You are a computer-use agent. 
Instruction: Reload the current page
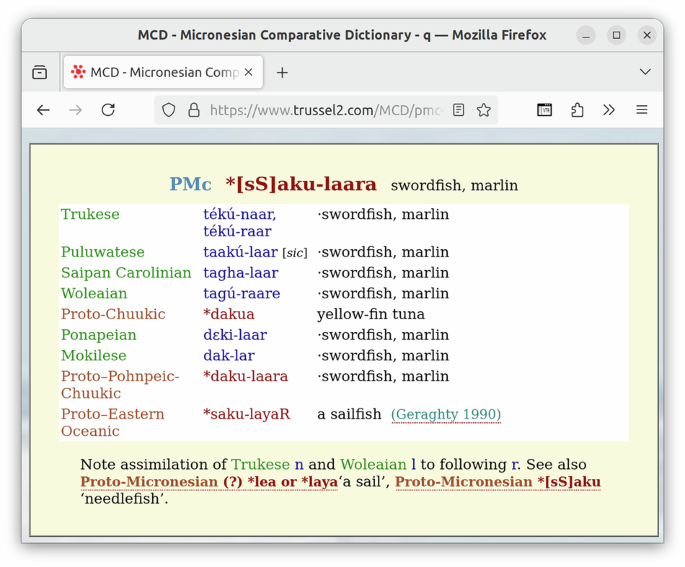(x=108, y=110)
